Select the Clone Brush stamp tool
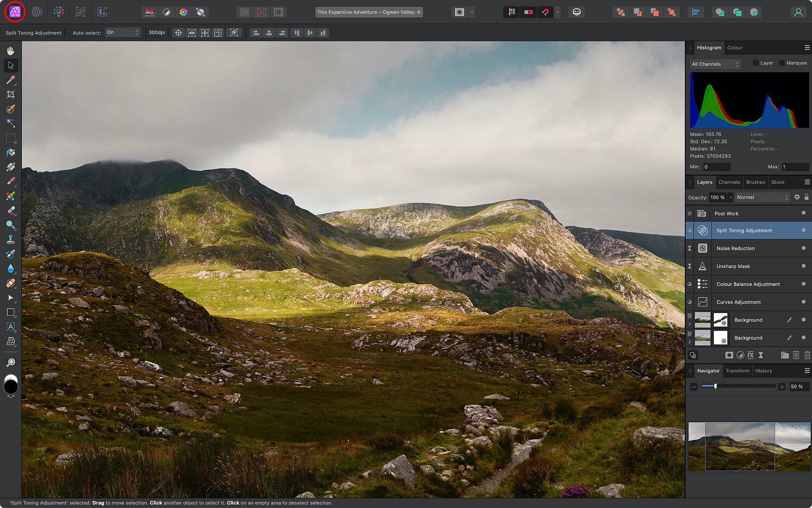Viewport: 812px width, 508px height. click(11, 239)
